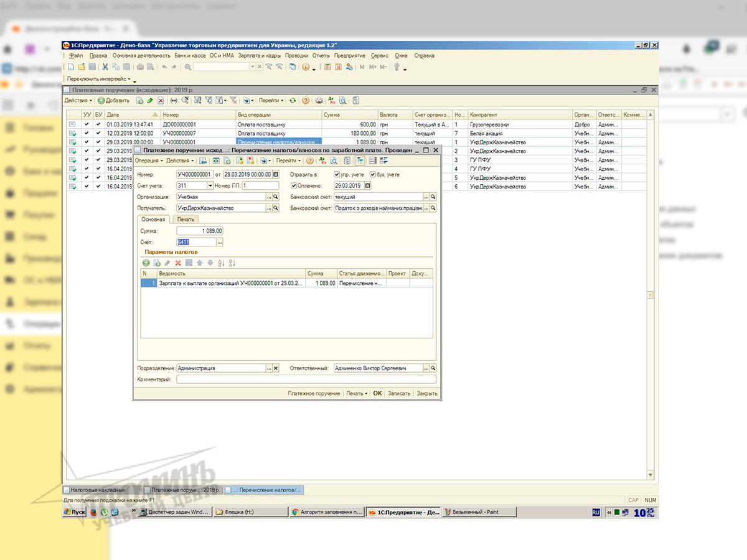The height and width of the screenshot is (560, 747).
Task: Open the Отчеты menu
Action: pyautogui.click(x=321, y=55)
